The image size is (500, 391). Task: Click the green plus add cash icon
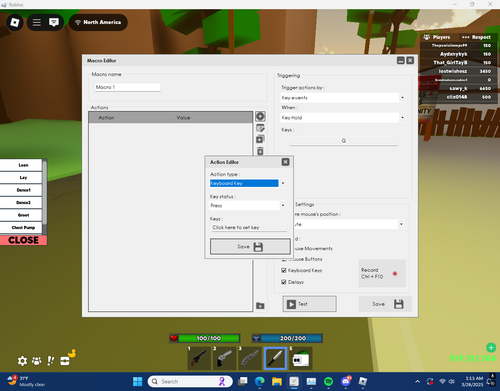(x=491, y=348)
